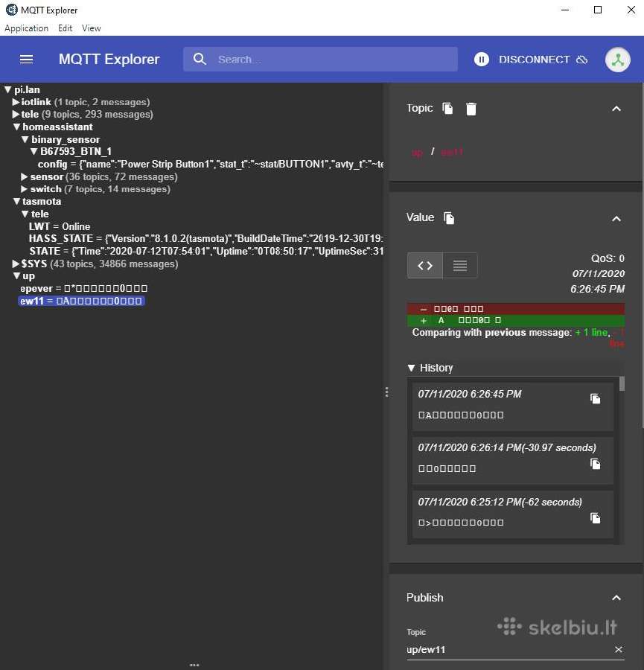Click the removed red diff line
Image resolution: width=644 pixels, height=670 pixels.
516,308
